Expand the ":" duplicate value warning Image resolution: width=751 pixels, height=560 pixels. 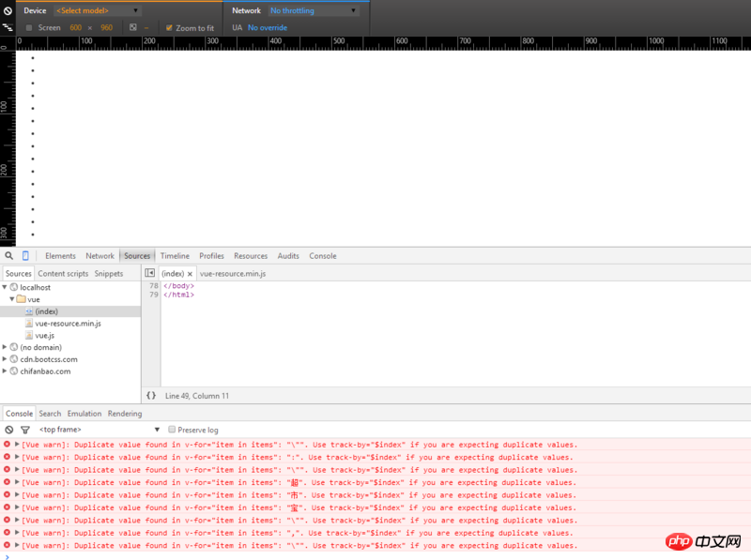(17, 457)
